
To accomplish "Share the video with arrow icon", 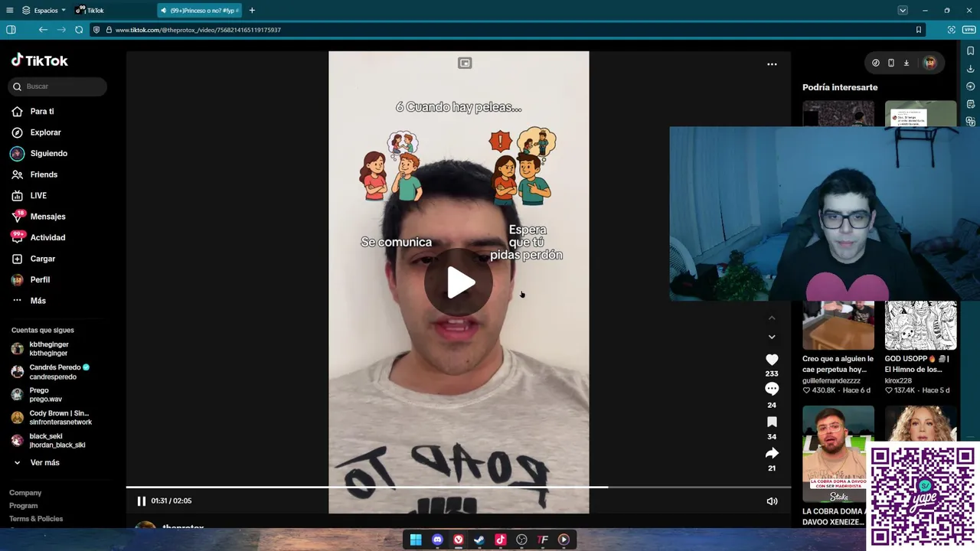I will point(772,453).
